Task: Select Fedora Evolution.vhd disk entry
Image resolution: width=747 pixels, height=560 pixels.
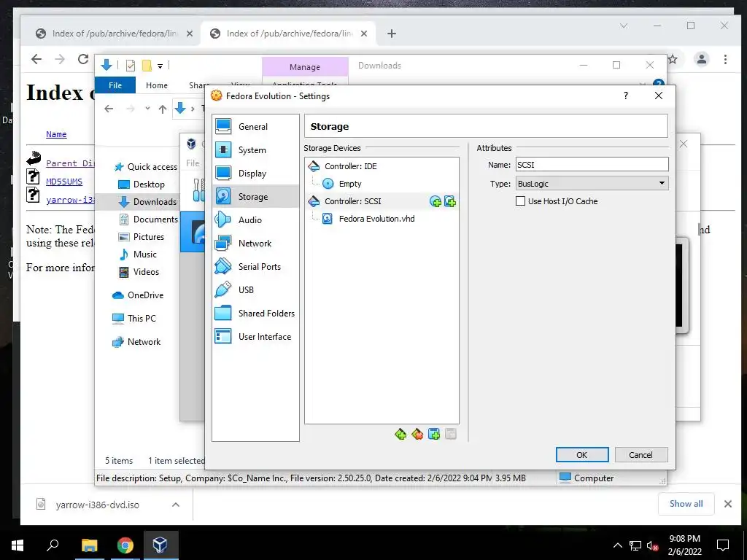Action: click(x=382, y=219)
